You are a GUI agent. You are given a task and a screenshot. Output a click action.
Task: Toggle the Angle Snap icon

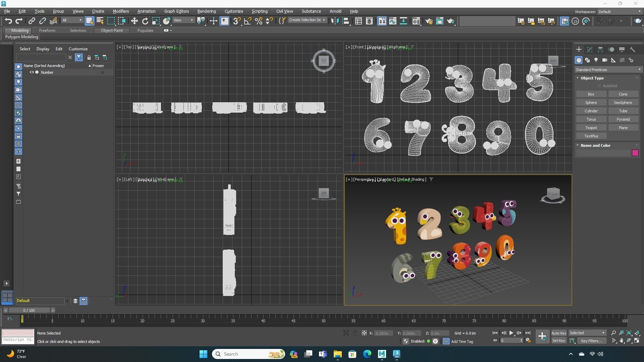248,21
